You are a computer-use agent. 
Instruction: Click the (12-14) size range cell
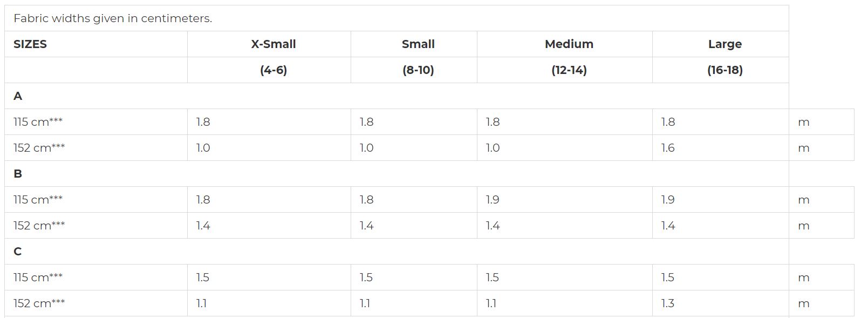(569, 70)
